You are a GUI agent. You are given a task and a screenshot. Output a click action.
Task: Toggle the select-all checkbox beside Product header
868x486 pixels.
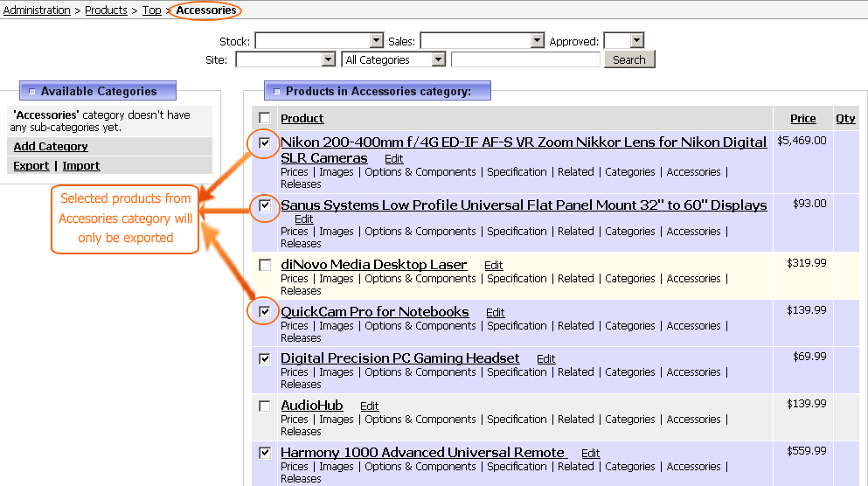coord(265,118)
